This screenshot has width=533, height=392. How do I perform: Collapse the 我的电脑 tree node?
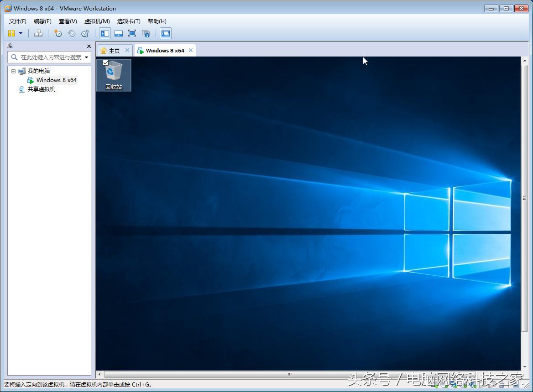(13, 71)
